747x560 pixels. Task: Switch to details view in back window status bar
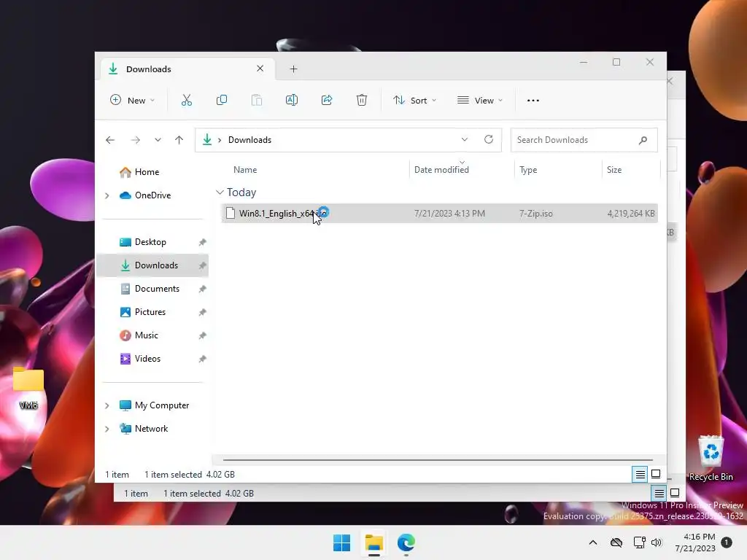[x=659, y=494]
